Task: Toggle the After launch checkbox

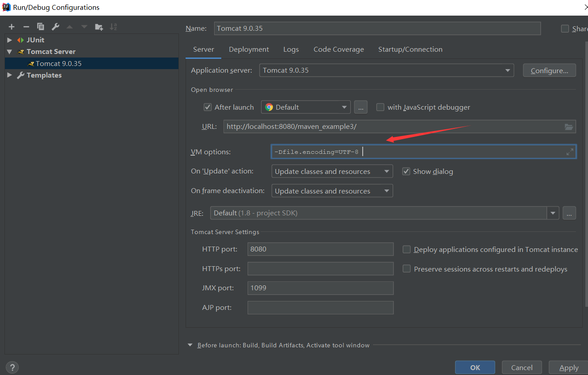Action: (207, 107)
